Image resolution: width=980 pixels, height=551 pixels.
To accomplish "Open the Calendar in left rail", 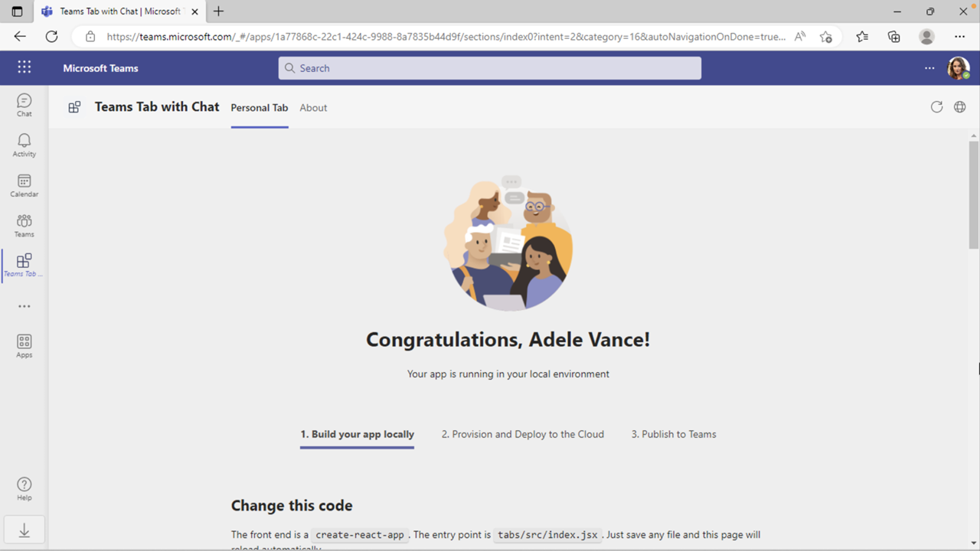I will pyautogui.click(x=24, y=185).
